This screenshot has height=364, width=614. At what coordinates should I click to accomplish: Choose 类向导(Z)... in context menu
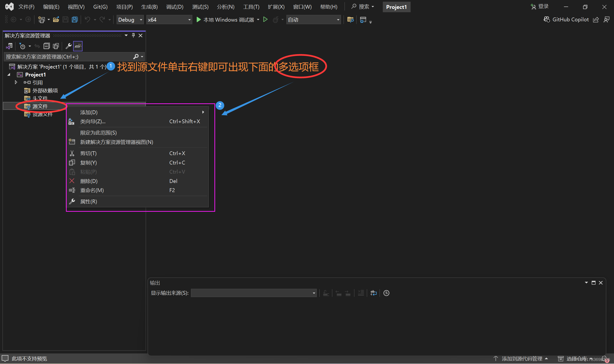coord(138,121)
